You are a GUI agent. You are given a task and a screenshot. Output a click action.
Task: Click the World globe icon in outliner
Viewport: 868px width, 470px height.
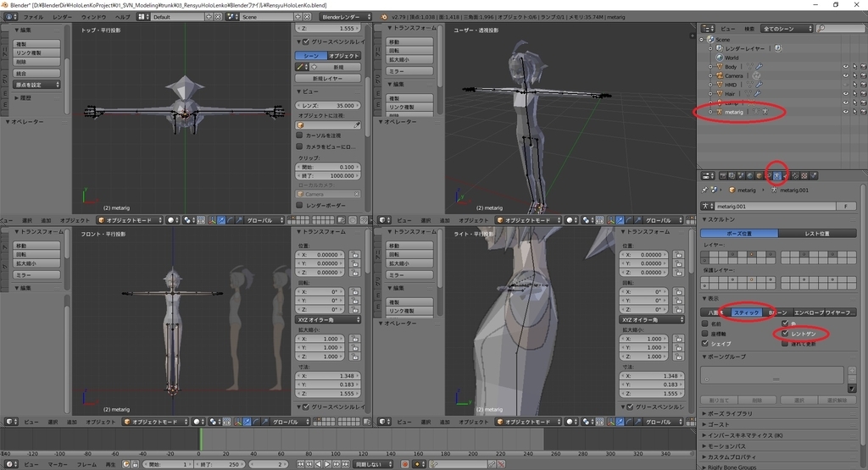click(x=720, y=58)
